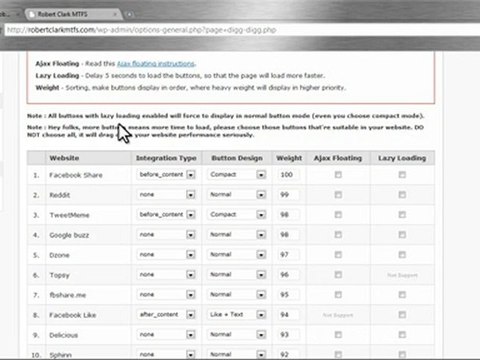Enable Ajax Floating for TweetMeme
Image resolution: width=480 pixels, height=360 pixels.
coord(338,215)
